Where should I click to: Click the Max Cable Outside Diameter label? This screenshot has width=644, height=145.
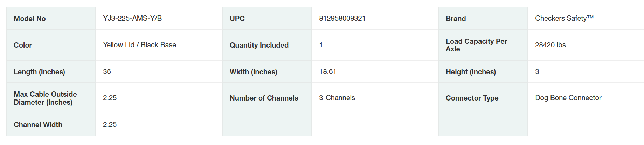point(45,98)
